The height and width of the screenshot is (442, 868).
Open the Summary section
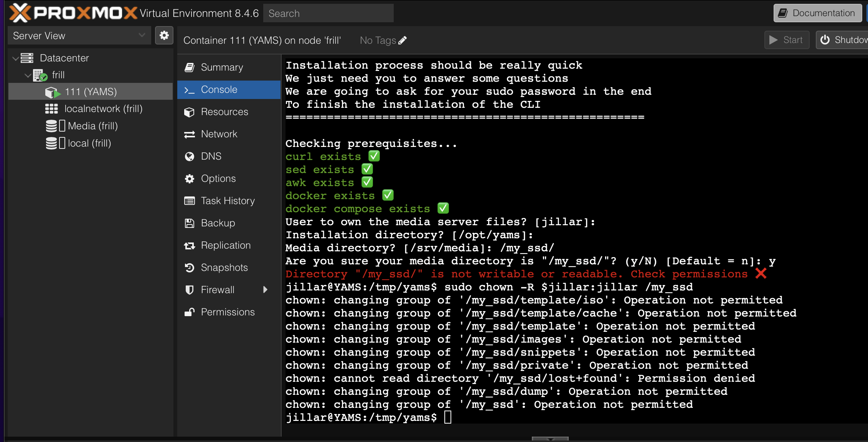pos(229,68)
